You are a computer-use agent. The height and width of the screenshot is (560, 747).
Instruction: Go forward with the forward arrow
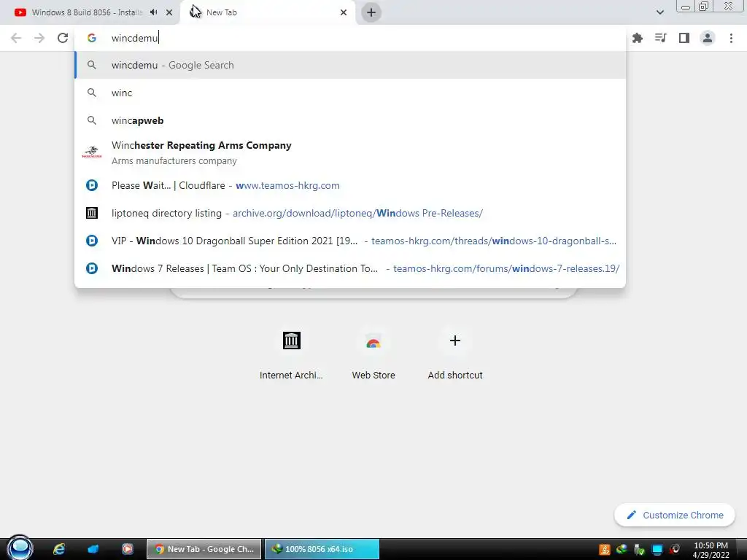pyautogui.click(x=39, y=38)
